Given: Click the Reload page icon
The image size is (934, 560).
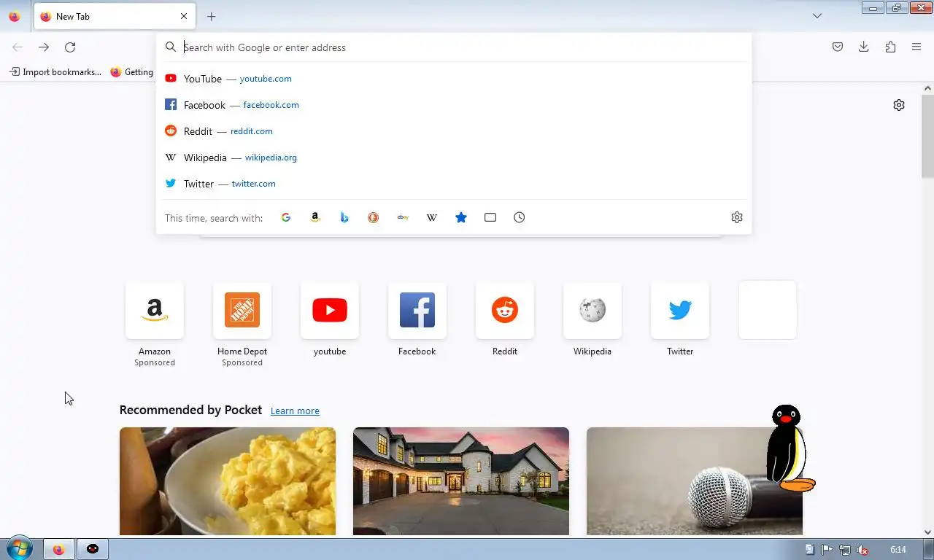Looking at the screenshot, I should (x=70, y=47).
